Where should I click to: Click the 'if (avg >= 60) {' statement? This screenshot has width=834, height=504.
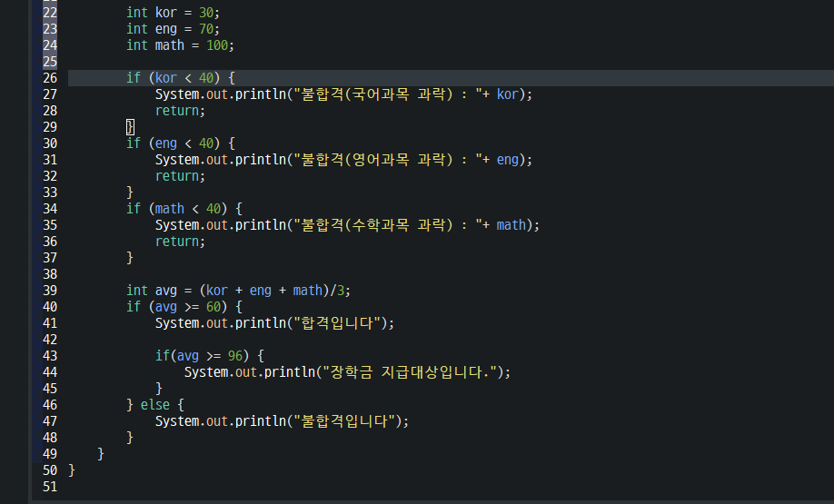click(x=184, y=307)
